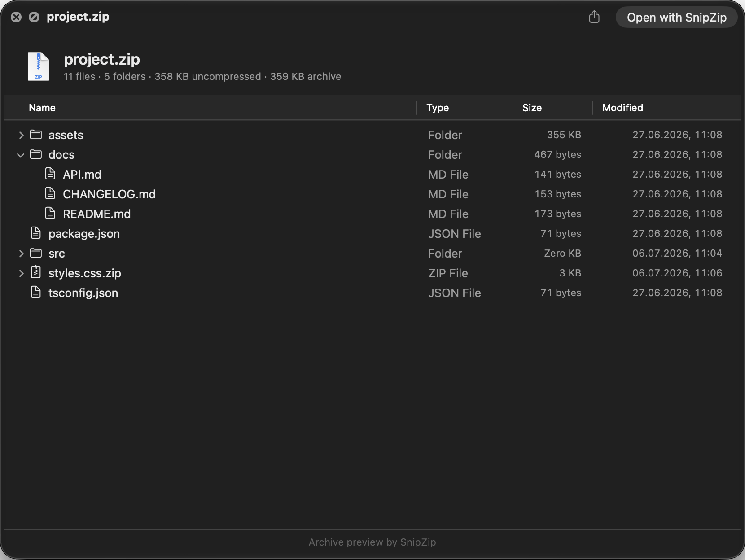The height and width of the screenshot is (560, 745).
Task: Click the styles.css.zip archive icon
Action: tap(36, 272)
